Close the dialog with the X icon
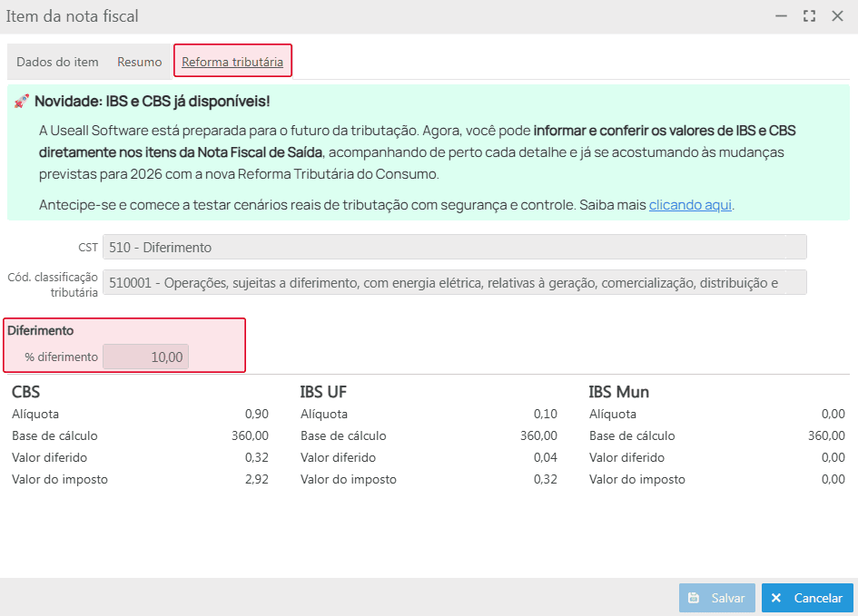 (837, 16)
